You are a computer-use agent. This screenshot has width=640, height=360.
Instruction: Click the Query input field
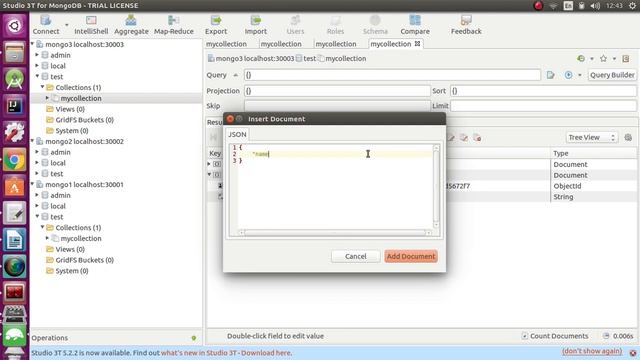tap(392, 75)
